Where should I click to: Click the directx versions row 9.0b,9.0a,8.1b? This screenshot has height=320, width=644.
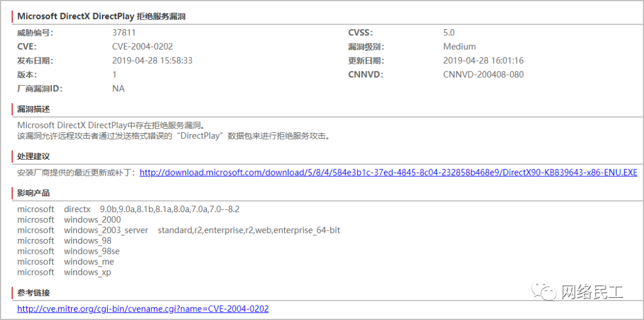click(129, 209)
